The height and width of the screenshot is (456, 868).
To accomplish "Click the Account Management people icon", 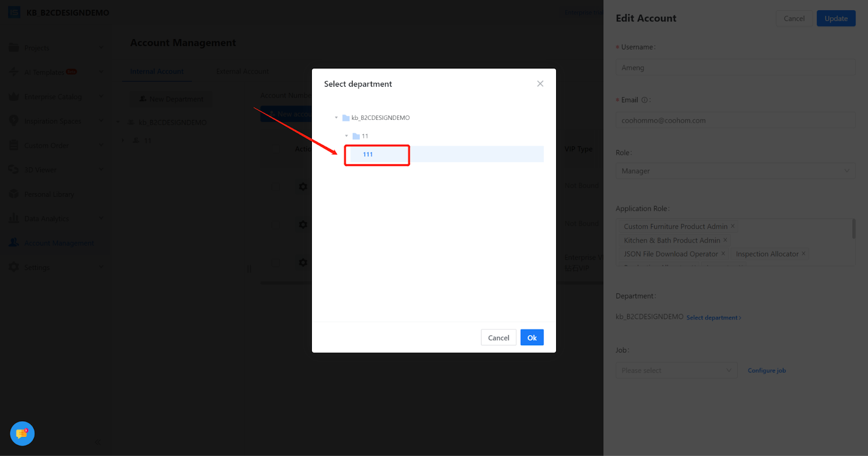I will 14,243.
